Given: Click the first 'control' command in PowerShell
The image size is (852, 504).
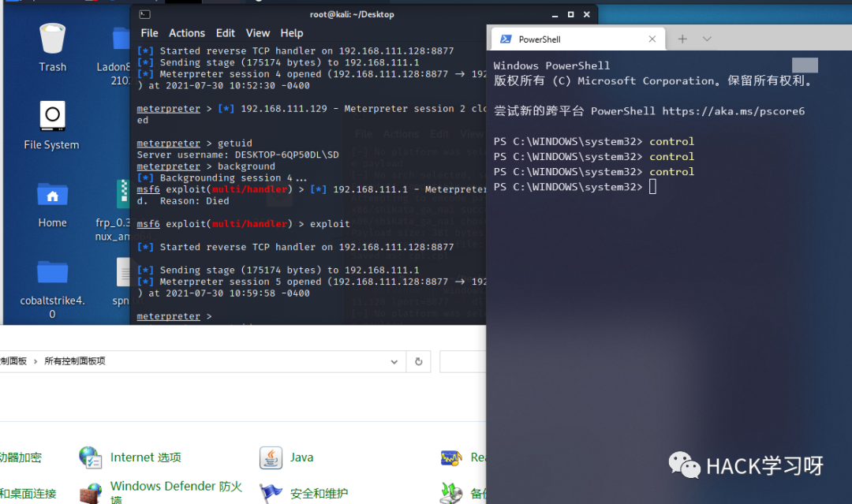Looking at the screenshot, I should click(671, 141).
